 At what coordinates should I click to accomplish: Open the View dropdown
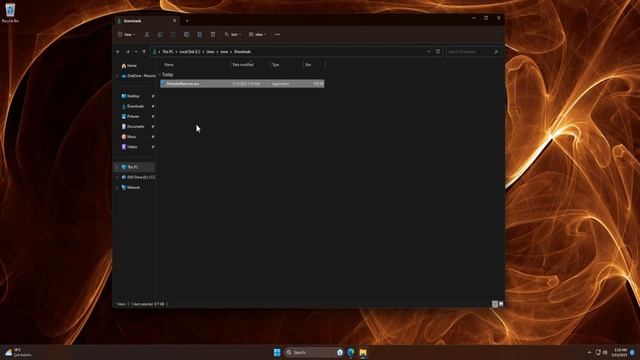pyautogui.click(x=258, y=35)
